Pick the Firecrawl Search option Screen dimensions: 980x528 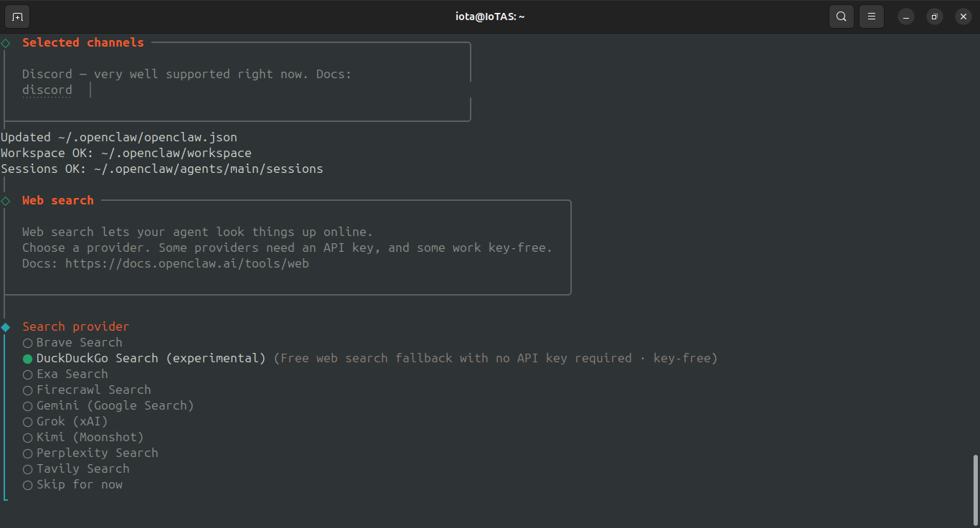pos(87,390)
